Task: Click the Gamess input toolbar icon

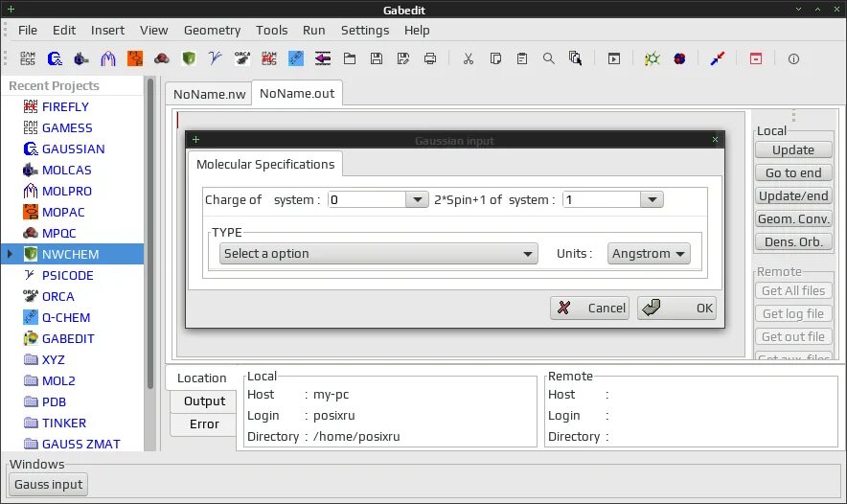Action: (28, 58)
